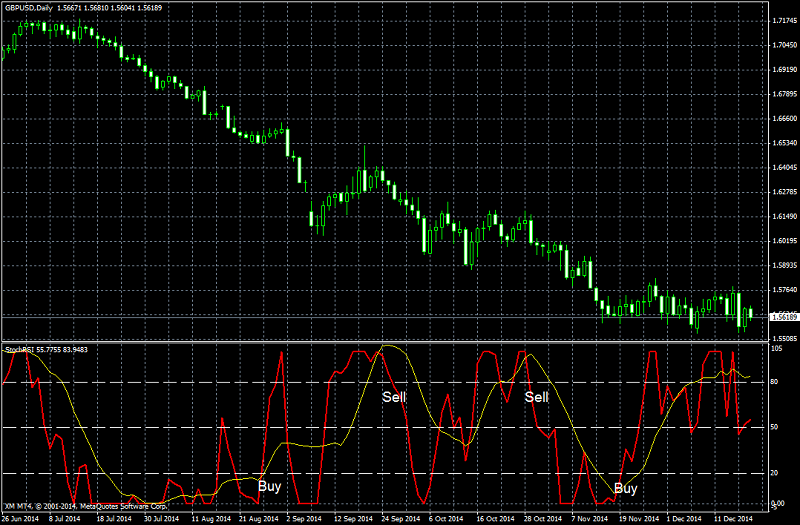Click the Buy label near 19 Nov

coord(626,489)
